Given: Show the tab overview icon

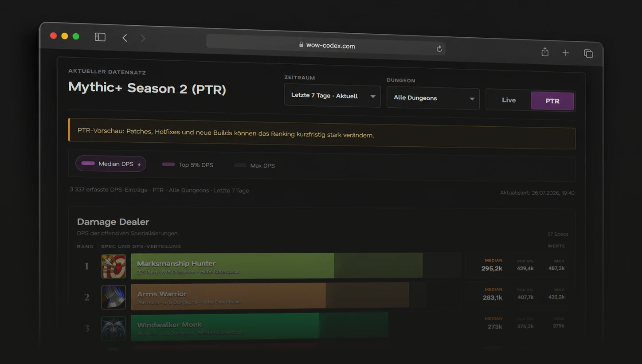Looking at the screenshot, I should (588, 54).
